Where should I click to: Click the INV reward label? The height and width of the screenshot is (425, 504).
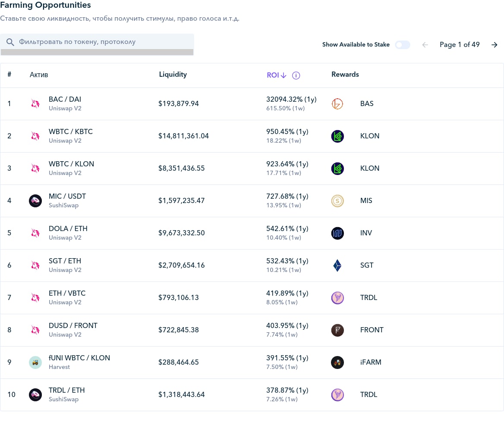coord(366,233)
